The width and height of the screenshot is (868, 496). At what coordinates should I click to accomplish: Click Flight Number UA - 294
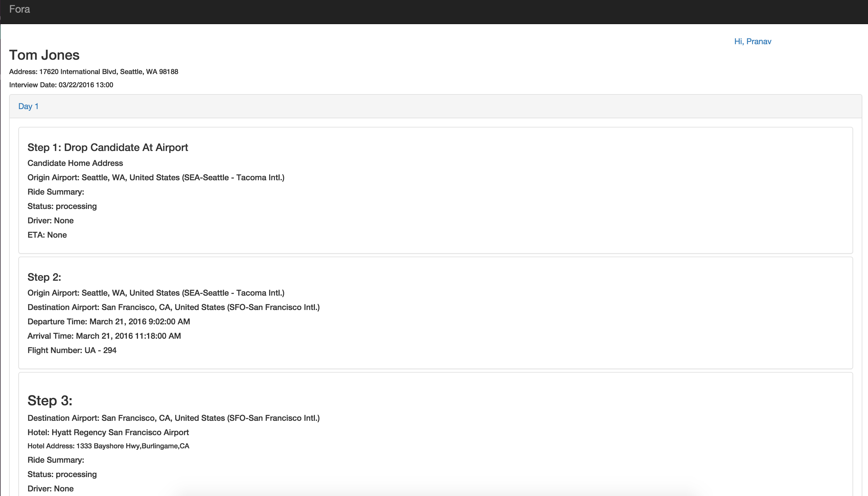click(x=72, y=350)
